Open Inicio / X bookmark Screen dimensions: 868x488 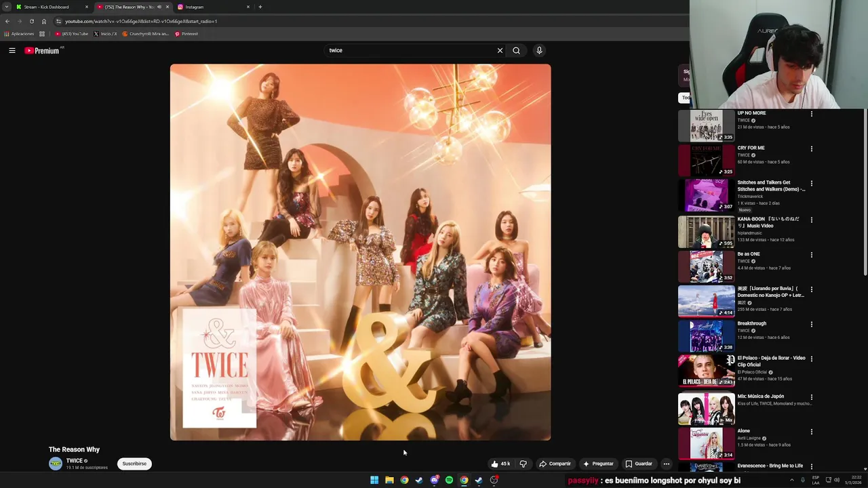(105, 33)
